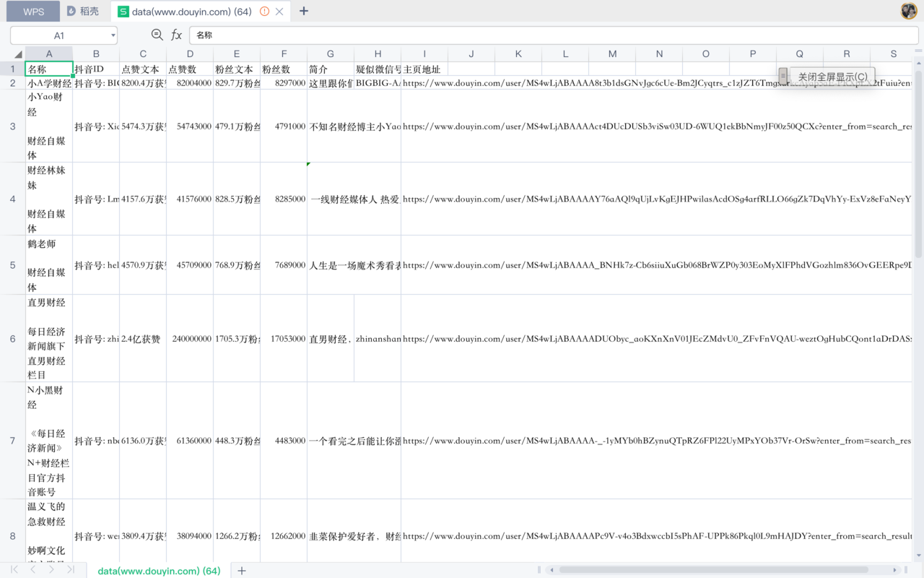The height and width of the screenshot is (578, 924).
Task: Click cell BIGBIG-A in column H
Action: coord(378,83)
